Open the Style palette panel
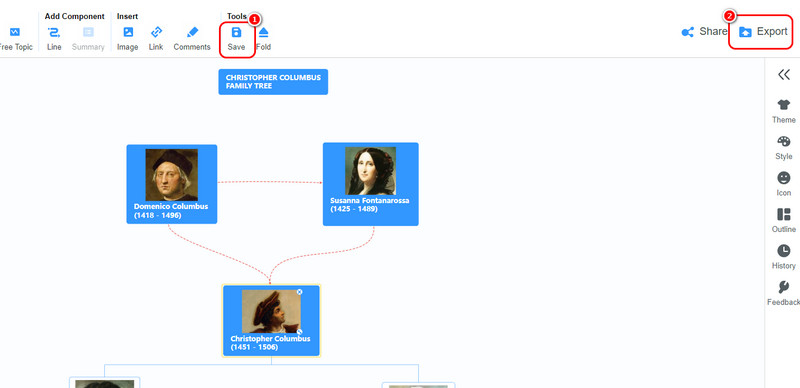The image size is (800, 388). click(784, 148)
